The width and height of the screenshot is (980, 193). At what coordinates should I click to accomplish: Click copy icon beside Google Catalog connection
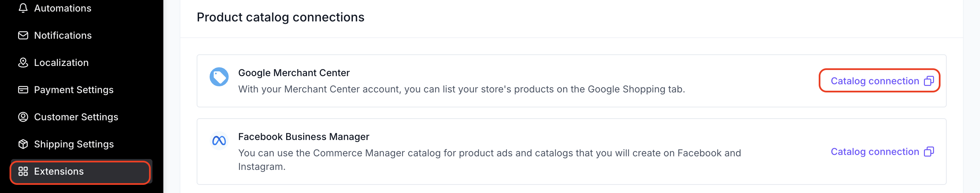(x=929, y=81)
